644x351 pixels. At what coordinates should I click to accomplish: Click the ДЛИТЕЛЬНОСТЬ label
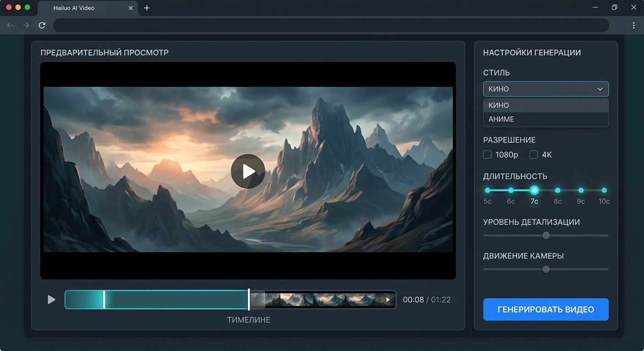515,176
